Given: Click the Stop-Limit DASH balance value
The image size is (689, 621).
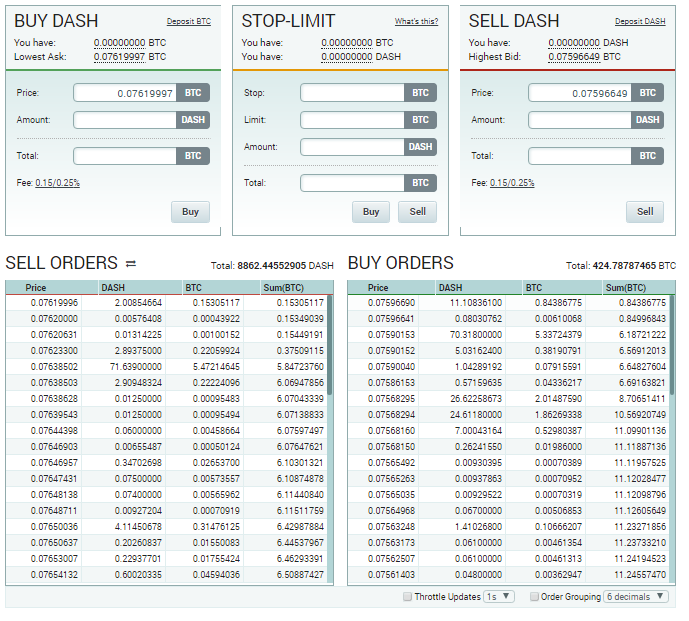Looking at the screenshot, I should pyautogui.click(x=347, y=57).
